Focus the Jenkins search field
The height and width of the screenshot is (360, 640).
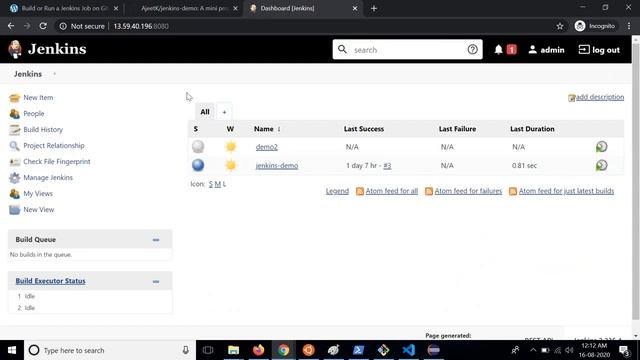407,49
